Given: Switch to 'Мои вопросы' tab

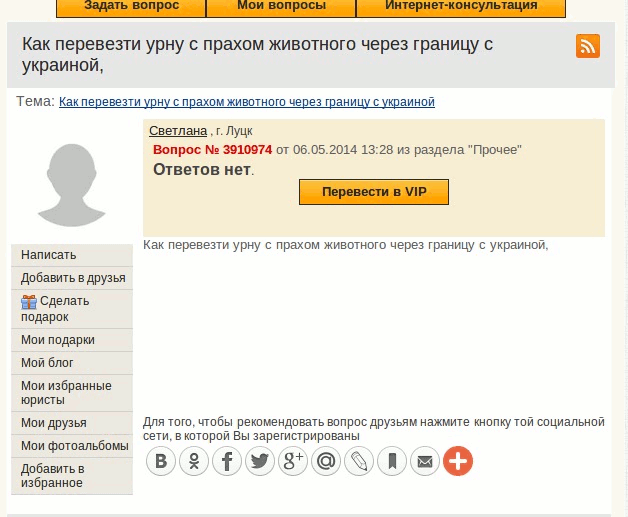Looking at the screenshot, I should tap(281, 6).
